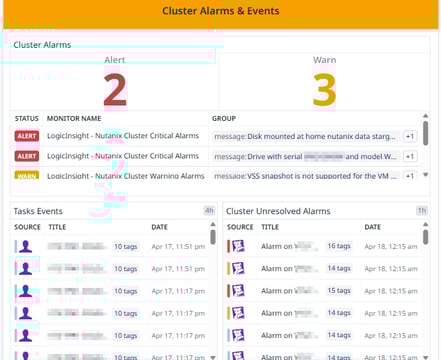Click the Tasks Events widget title
Screen dimensions: 441x360
click(38, 211)
